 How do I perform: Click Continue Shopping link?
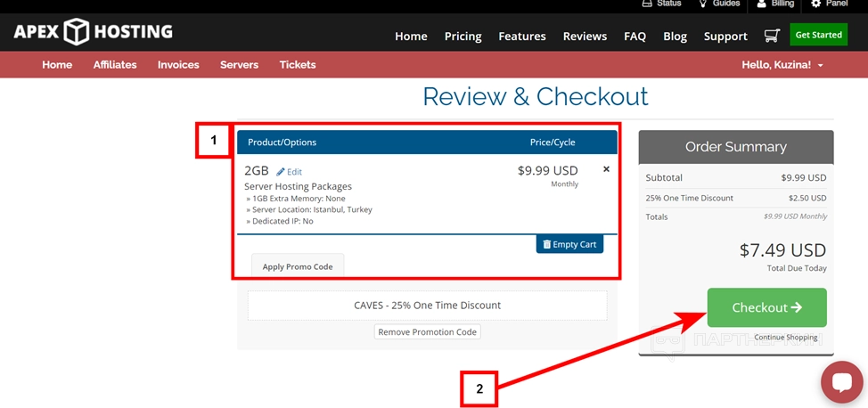785,337
